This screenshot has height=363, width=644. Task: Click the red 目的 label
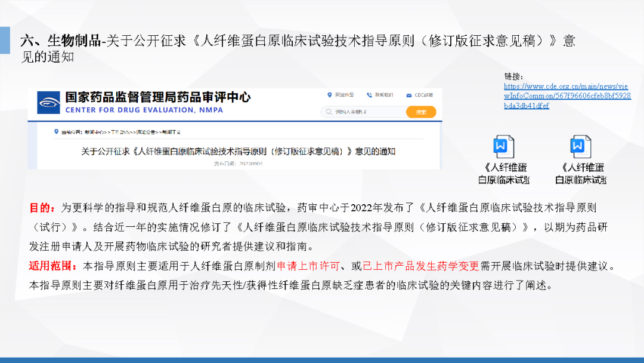(x=42, y=208)
